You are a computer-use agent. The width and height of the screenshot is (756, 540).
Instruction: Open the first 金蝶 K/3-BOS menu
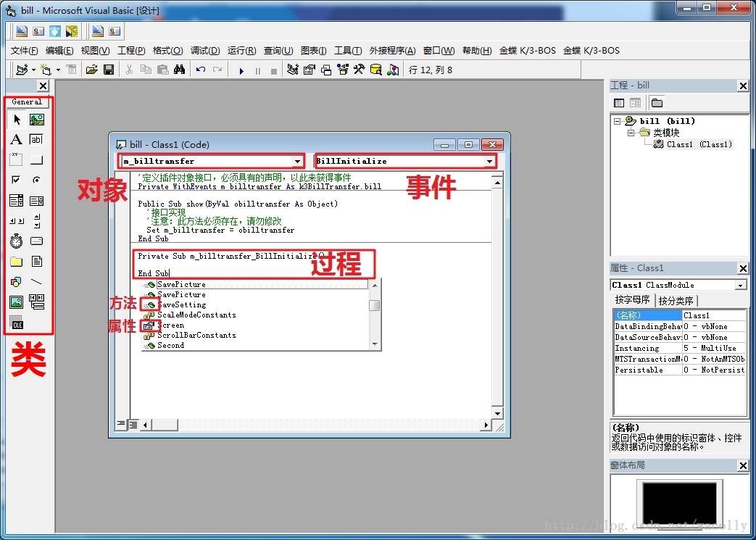tap(528, 51)
